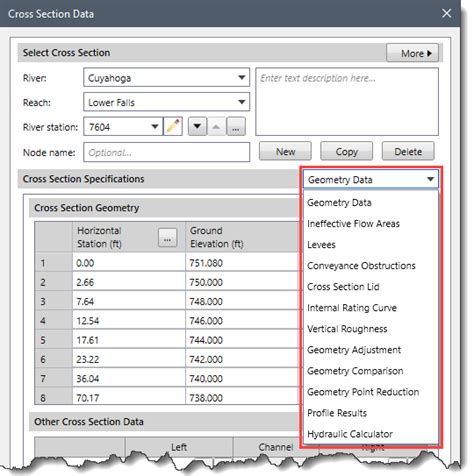Select Vertical Roughness option
Screen dimensions: 474x476
[371, 329]
